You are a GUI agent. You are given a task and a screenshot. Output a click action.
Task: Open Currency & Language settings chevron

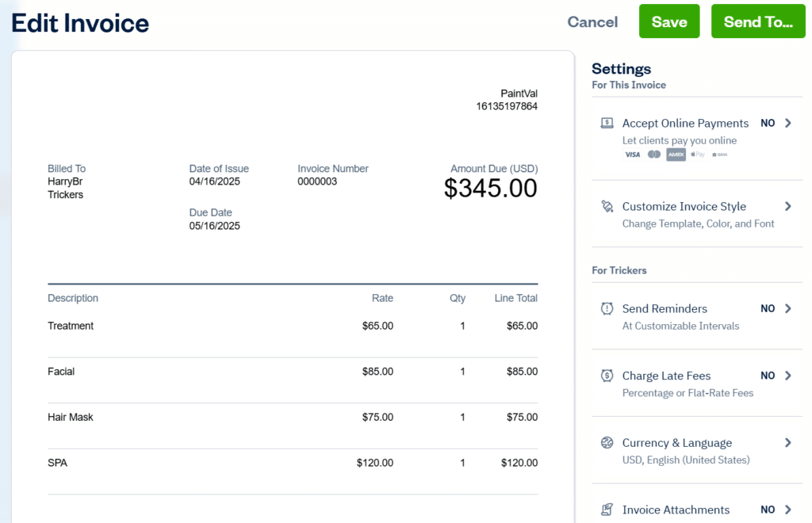tap(786, 443)
